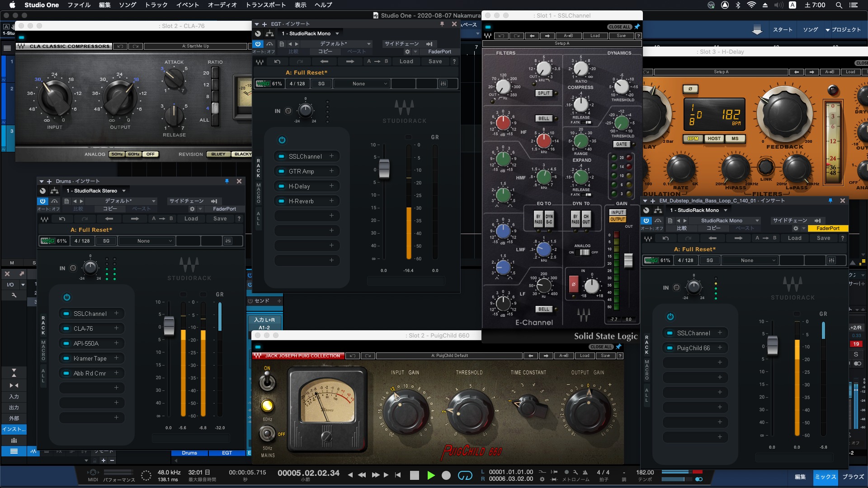Open Kramer Tape plugin in Drums rack
This screenshot has width=868, height=488.
(90, 358)
